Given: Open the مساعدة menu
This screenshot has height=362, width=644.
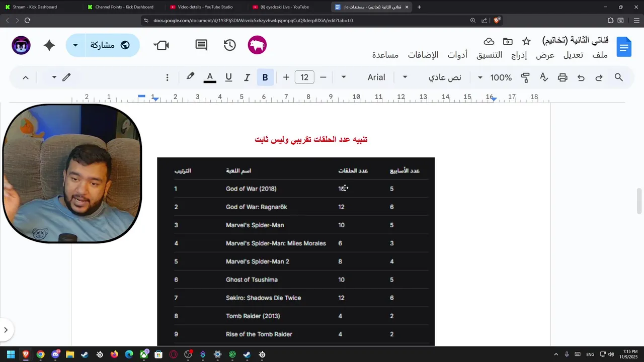Looking at the screenshot, I should [385, 55].
